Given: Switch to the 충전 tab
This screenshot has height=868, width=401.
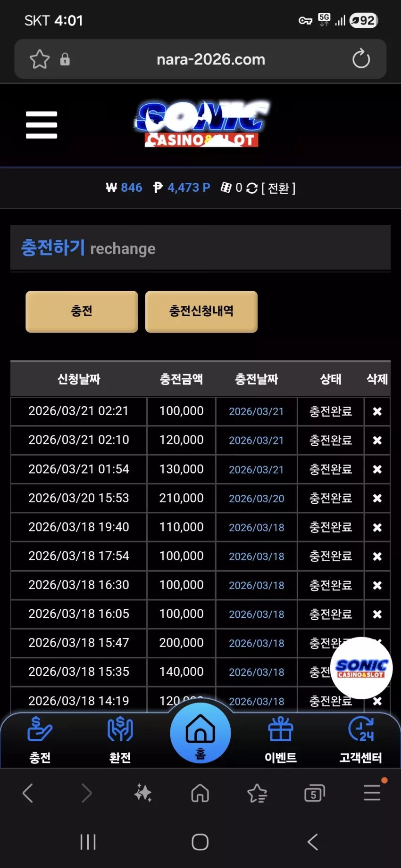Looking at the screenshot, I should (82, 311).
